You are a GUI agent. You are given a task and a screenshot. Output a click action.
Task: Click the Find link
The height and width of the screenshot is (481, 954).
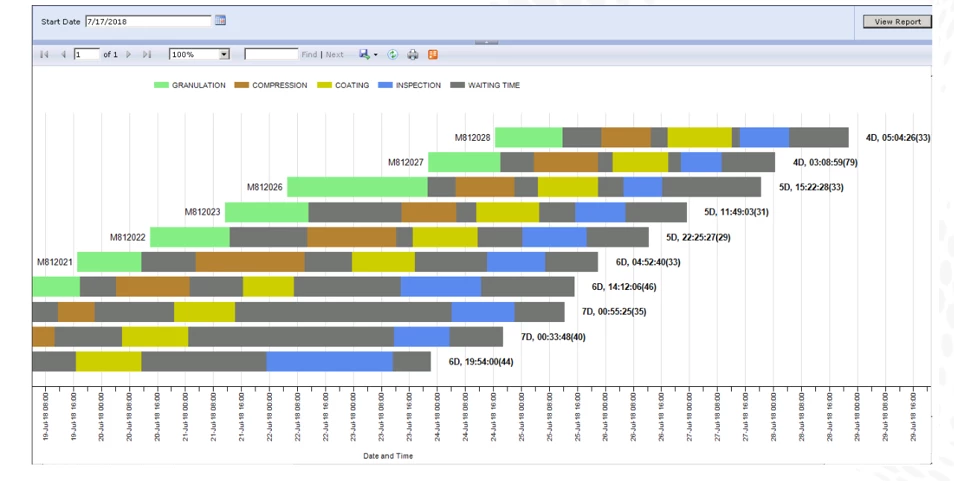pyautogui.click(x=309, y=55)
